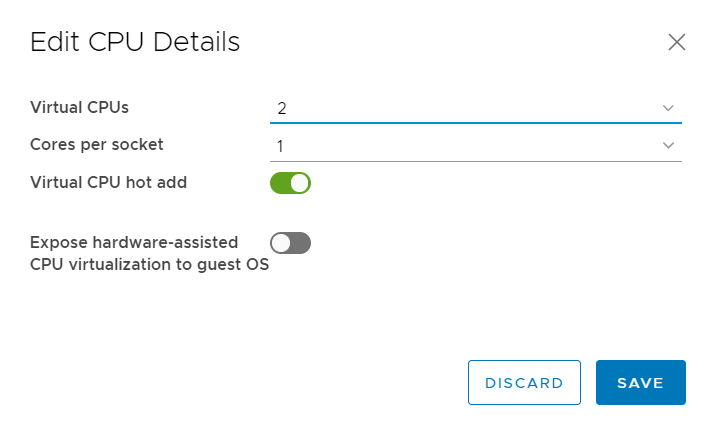Click the chevron arrow on Virtual CPUs
The width and height of the screenshot is (710, 431).
(x=668, y=107)
